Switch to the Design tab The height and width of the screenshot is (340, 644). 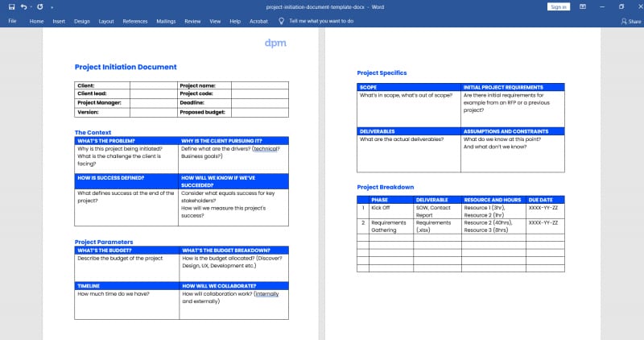click(x=82, y=21)
